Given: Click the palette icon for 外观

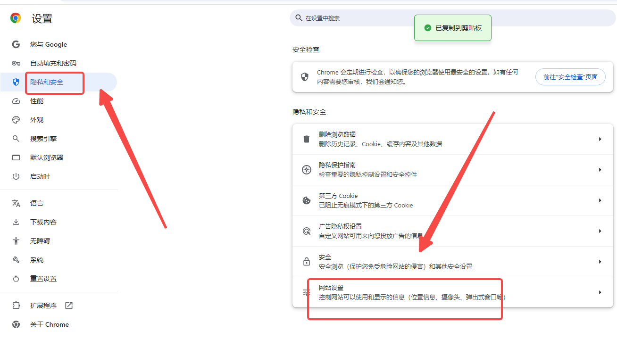Looking at the screenshot, I should point(16,120).
